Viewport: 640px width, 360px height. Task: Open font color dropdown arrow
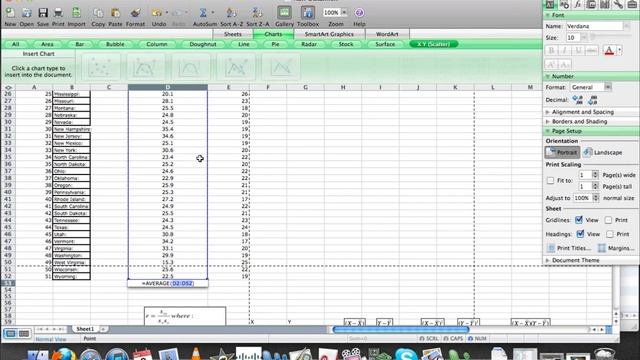point(619,51)
